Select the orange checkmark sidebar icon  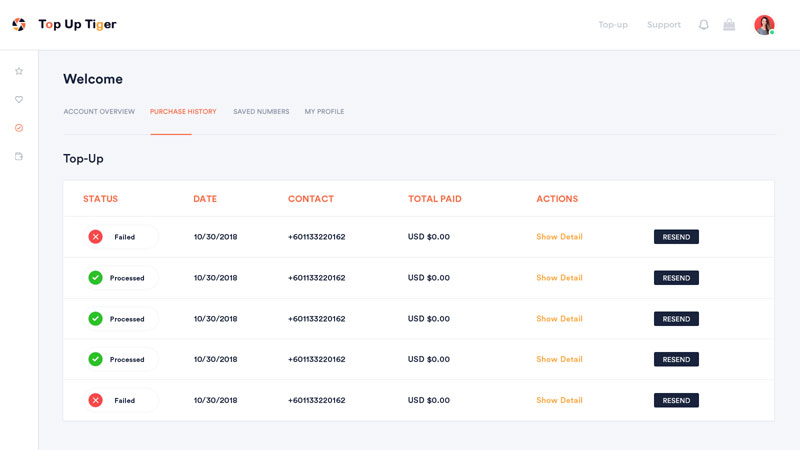(x=19, y=128)
